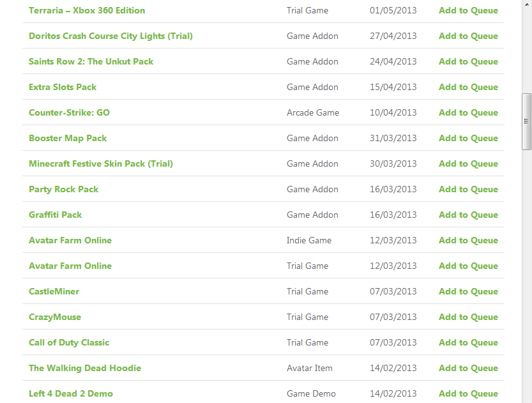
Task: Add Minecraft Festive Skin Pack (Trial) to queue
Action: point(468,164)
